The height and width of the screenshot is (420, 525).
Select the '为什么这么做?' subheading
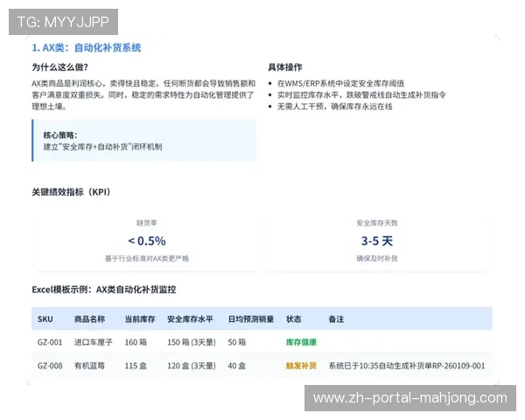59,67
